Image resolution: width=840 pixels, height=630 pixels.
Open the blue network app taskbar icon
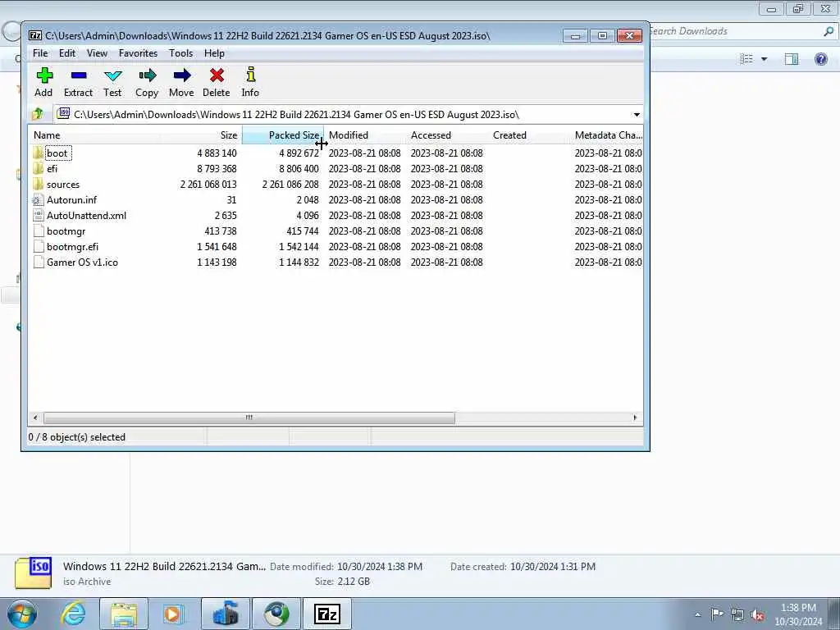pyautogui.click(x=225, y=614)
